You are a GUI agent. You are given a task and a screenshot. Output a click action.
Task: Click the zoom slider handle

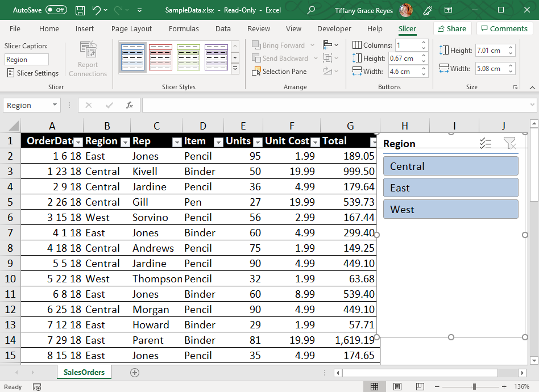click(x=474, y=387)
